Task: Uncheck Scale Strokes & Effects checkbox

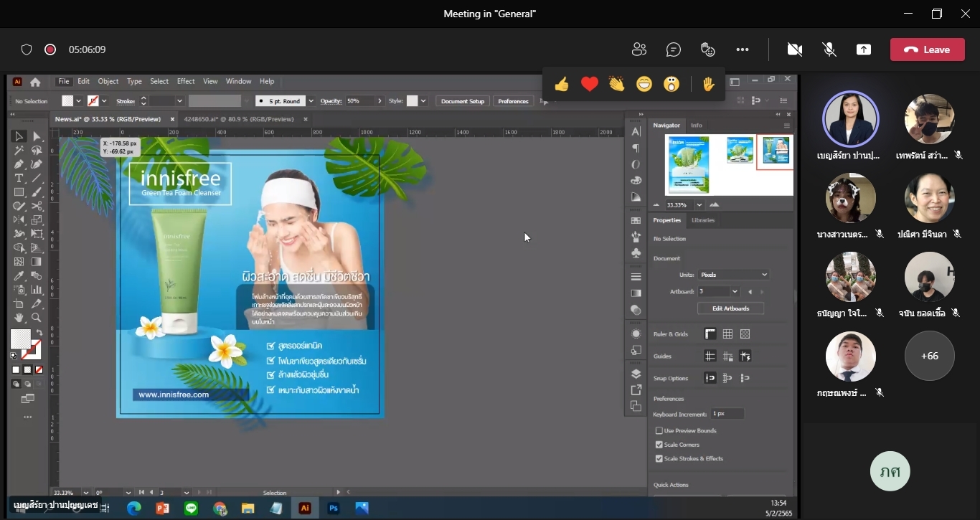Action: pyautogui.click(x=659, y=458)
